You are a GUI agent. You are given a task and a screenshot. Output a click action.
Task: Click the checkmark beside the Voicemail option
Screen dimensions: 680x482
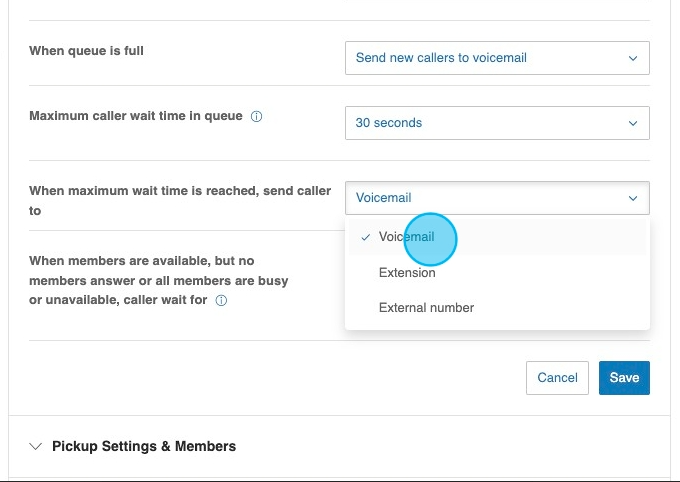(x=366, y=238)
